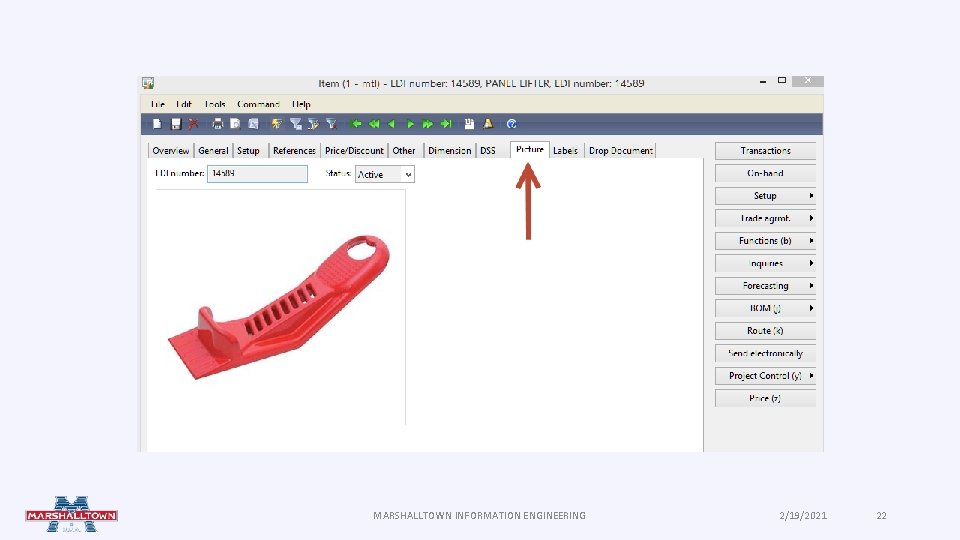The width and height of the screenshot is (960, 540).
Task: Switch to the References tab
Action: pyautogui.click(x=294, y=151)
